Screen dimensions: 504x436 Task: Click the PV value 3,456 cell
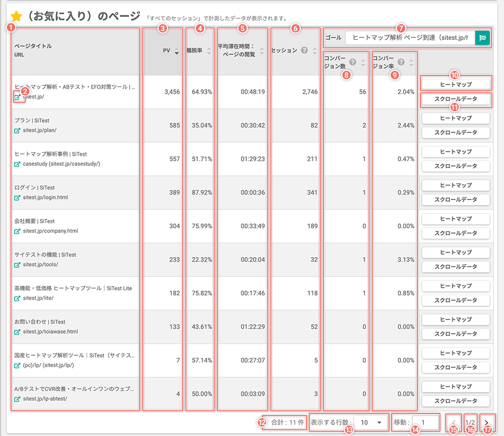pos(172,92)
